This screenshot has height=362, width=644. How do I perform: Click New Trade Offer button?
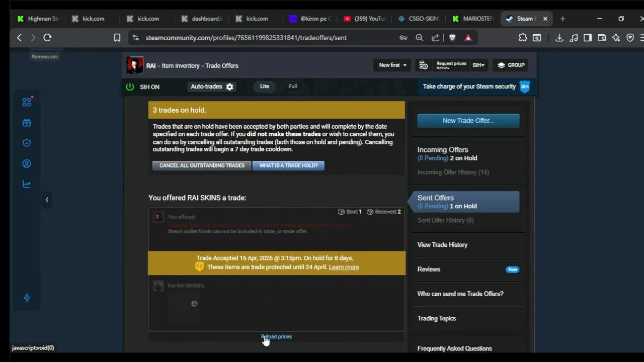pos(468,121)
